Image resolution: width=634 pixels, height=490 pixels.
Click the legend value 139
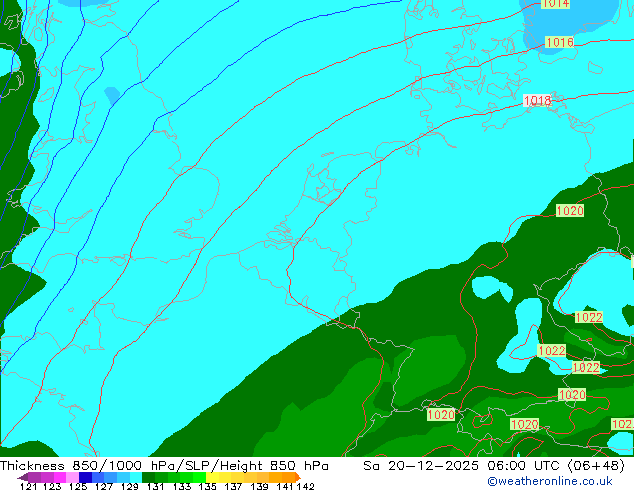(259, 486)
